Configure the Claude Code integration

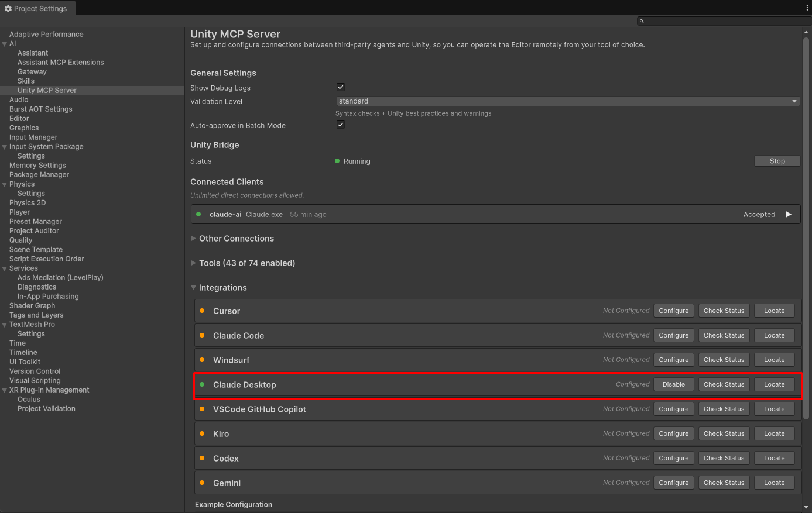point(674,335)
